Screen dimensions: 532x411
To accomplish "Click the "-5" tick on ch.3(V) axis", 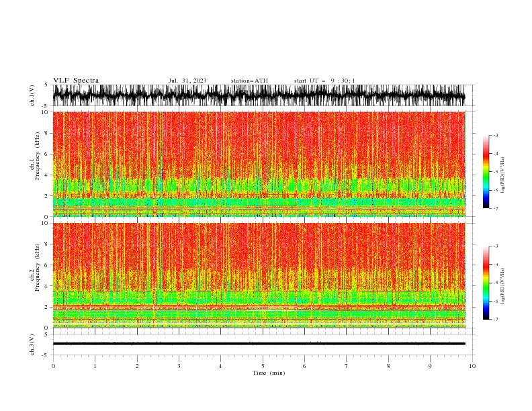I will click(46, 355).
